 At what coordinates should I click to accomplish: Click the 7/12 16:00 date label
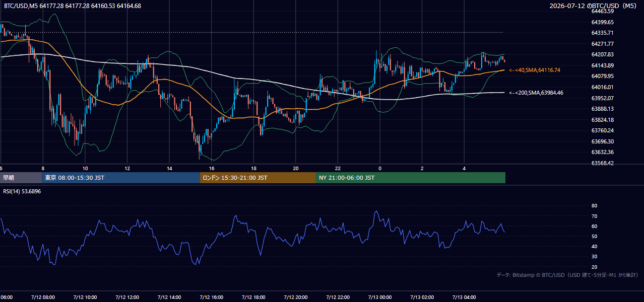[211, 297]
